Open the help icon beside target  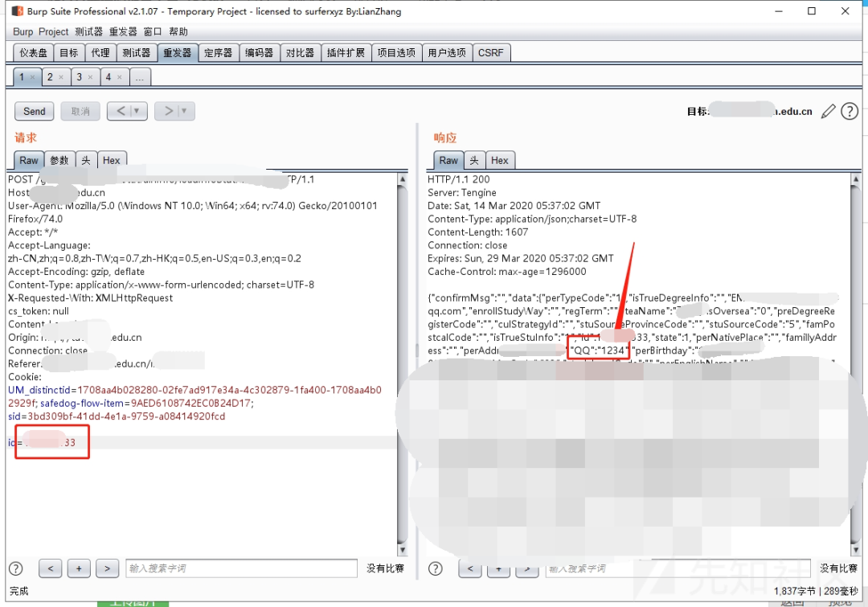tap(850, 111)
